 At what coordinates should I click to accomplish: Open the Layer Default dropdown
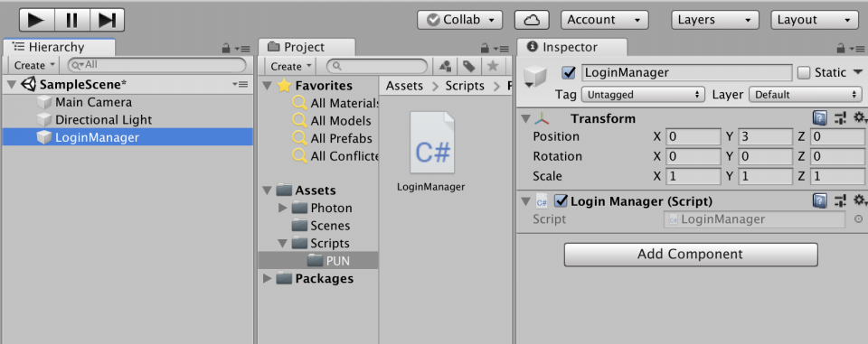(806, 95)
